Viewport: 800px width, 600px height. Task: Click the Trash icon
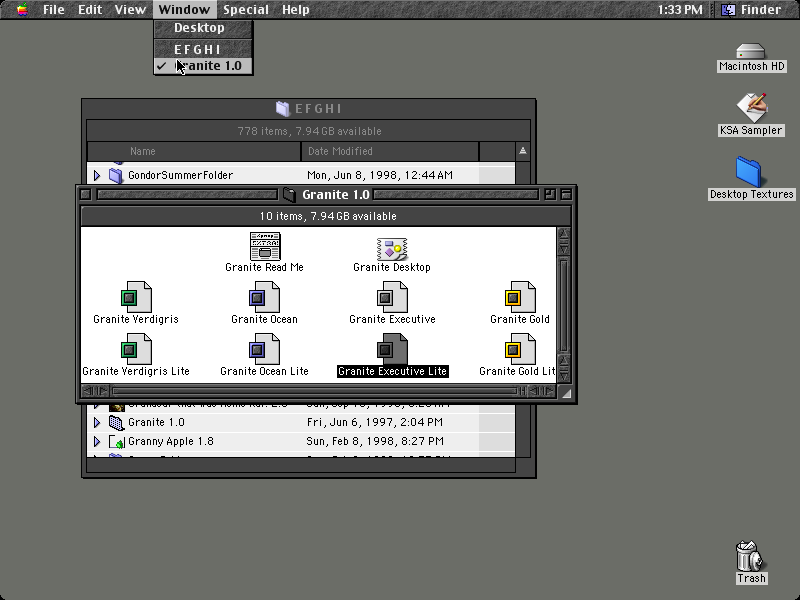(x=750, y=556)
